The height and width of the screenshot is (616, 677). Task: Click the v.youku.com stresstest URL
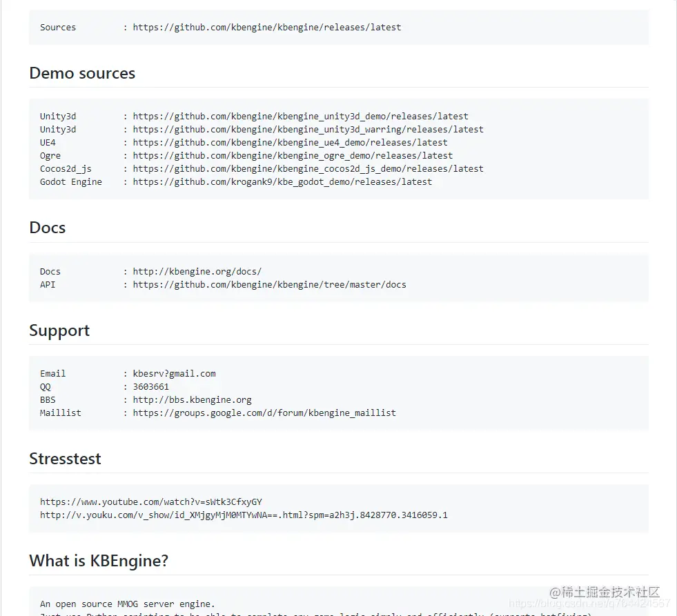pos(244,515)
